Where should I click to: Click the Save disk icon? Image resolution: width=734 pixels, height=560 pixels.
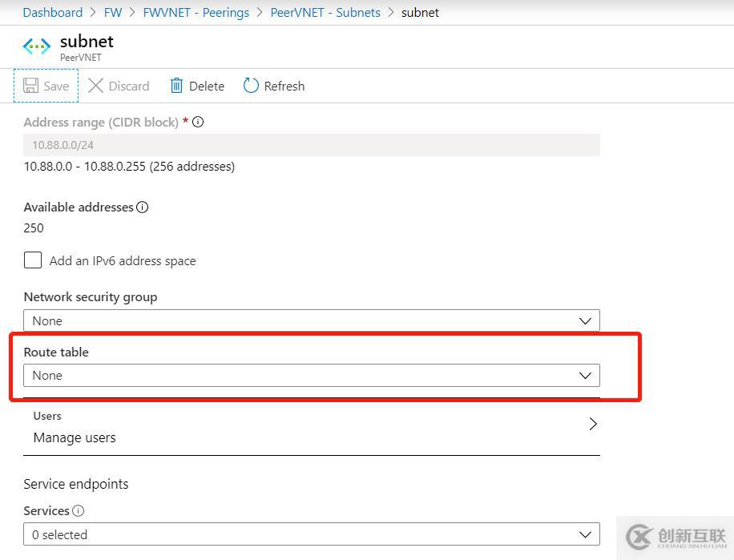(31, 86)
